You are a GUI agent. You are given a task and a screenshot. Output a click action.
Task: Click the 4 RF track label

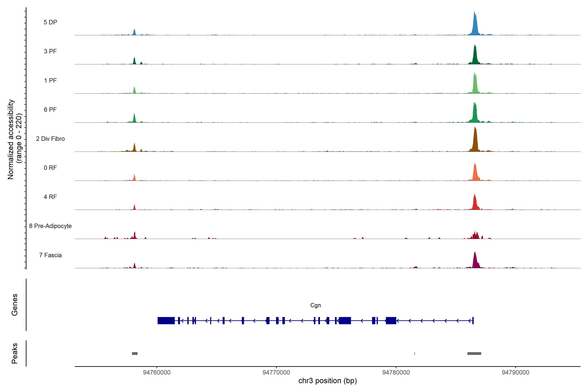[x=50, y=197]
